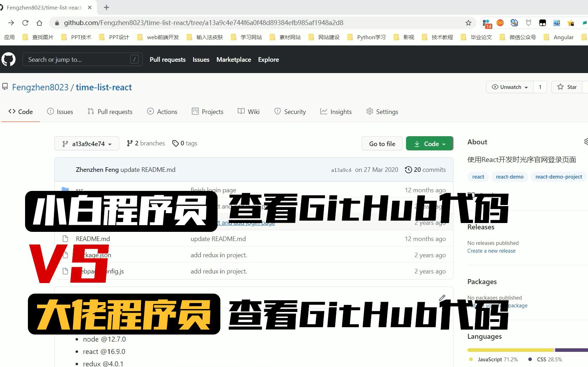The height and width of the screenshot is (367, 588).
Task: Click the Go to file button
Action: [382, 144]
